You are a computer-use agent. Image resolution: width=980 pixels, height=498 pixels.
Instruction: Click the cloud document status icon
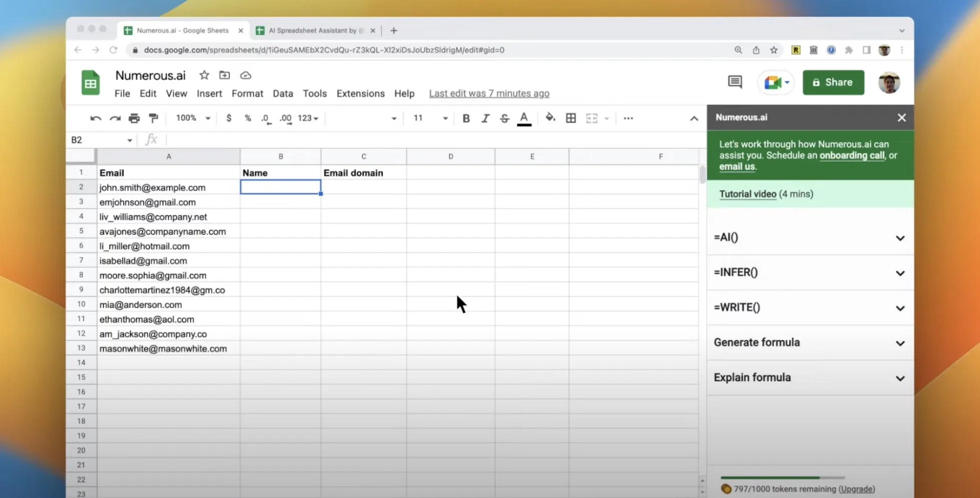pos(246,75)
